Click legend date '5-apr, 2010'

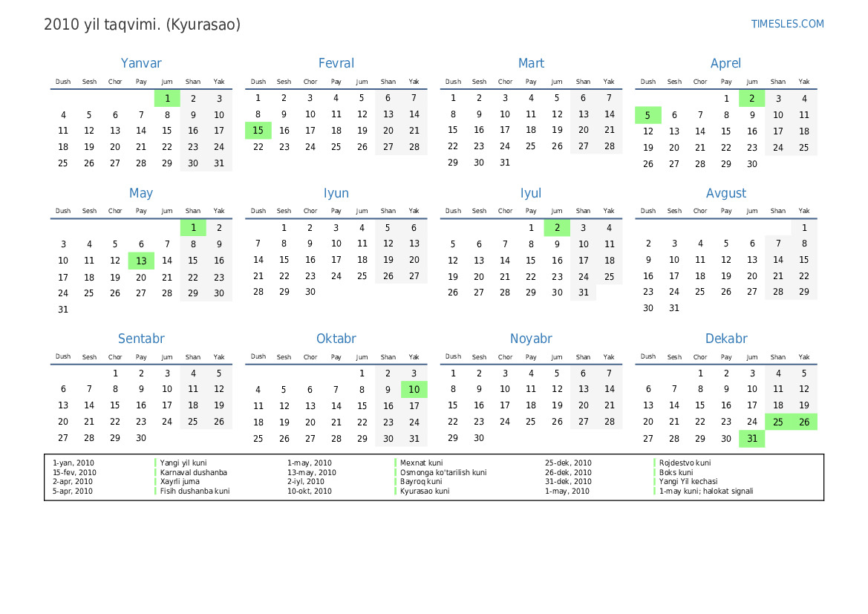pos(73,491)
